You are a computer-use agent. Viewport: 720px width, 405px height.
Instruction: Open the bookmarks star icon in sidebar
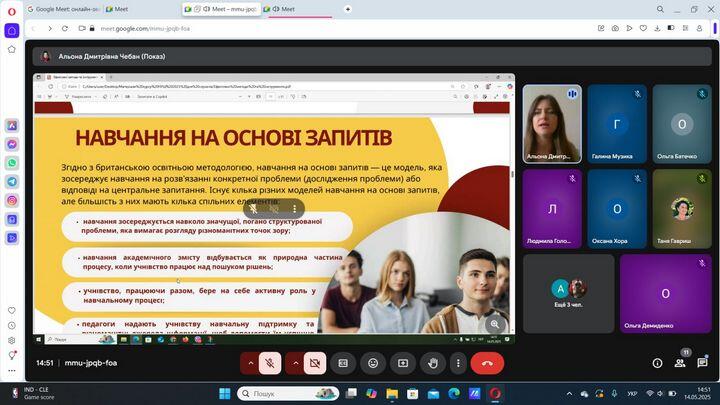point(12,49)
